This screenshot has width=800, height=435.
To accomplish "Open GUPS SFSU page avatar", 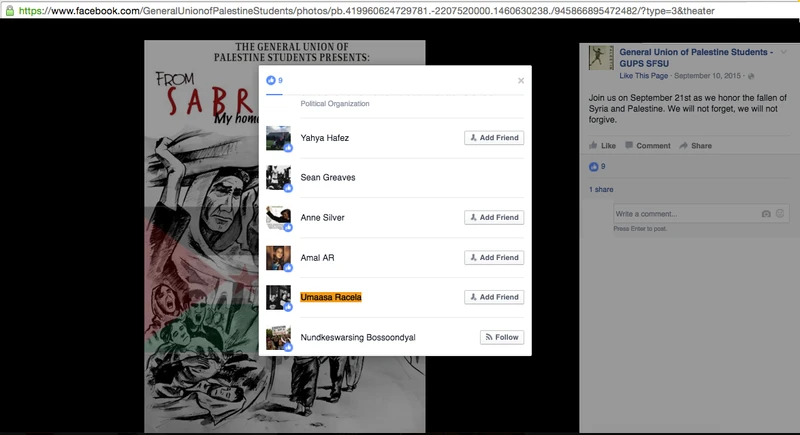I will (x=600, y=57).
